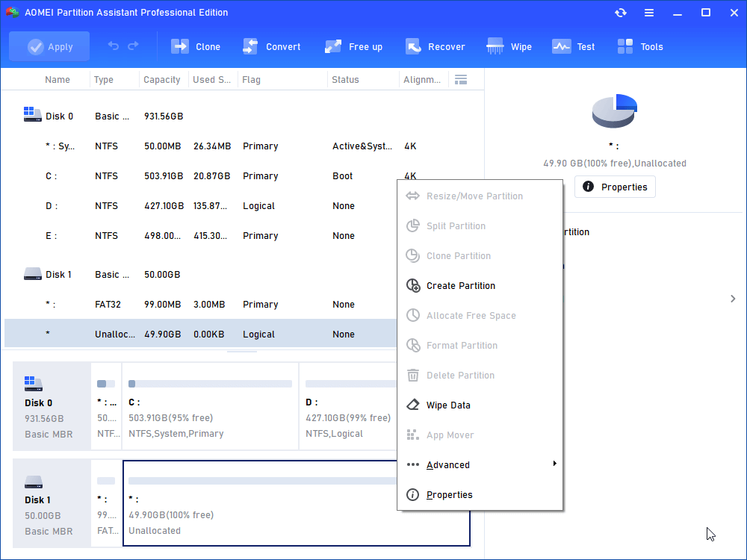Select D: 427.10GB block in disk map
Image resolution: width=747 pixels, height=560 pixels.
(349, 406)
